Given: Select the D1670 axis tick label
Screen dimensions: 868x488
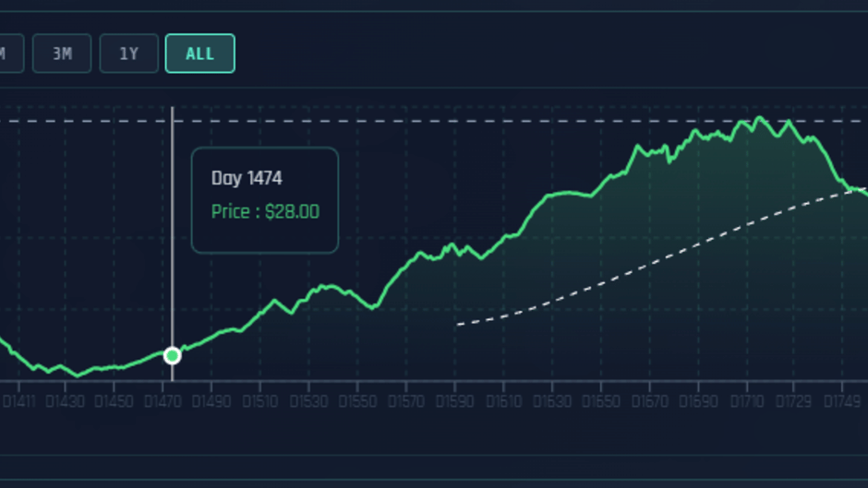Looking at the screenshot, I should click(648, 402).
